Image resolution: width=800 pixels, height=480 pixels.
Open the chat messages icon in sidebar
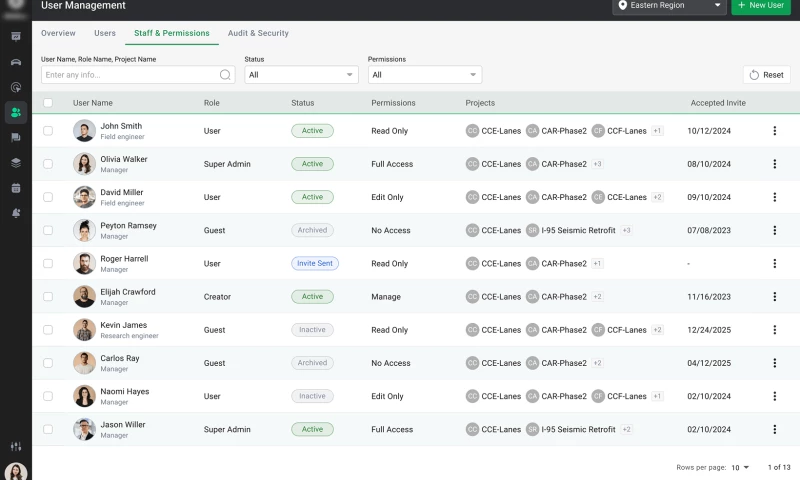click(x=16, y=137)
